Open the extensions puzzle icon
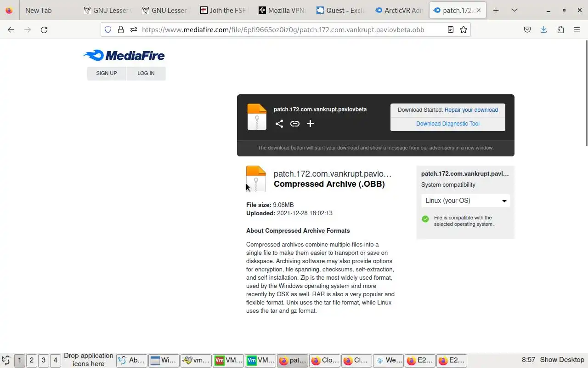The height and width of the screenshot is (368, 588). pos(560,29)
